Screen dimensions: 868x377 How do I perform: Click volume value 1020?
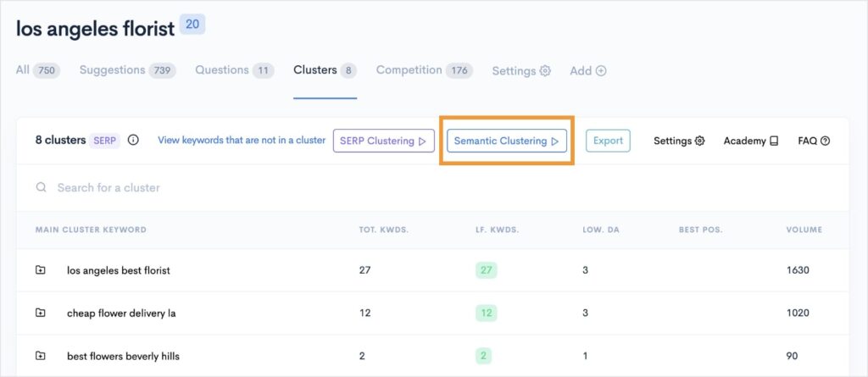coord(798,313)
